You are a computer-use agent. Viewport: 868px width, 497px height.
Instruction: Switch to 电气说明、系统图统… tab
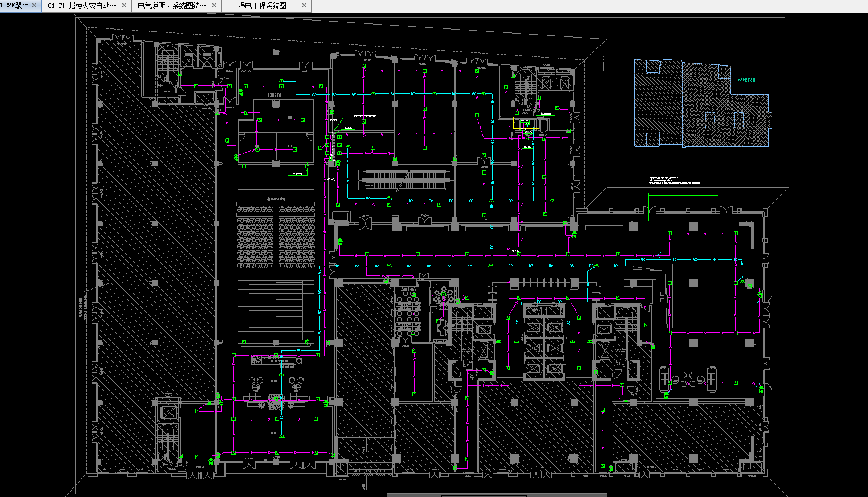pos(171,6)
